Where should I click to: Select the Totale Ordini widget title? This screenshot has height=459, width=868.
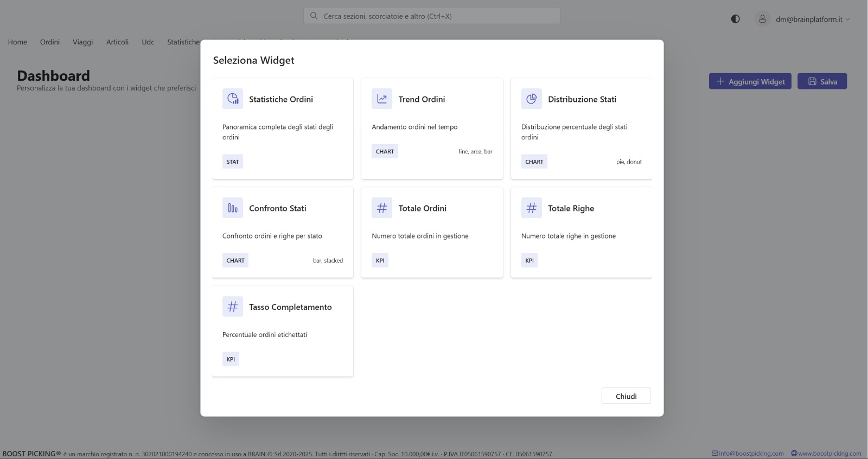tap(423, 208)
